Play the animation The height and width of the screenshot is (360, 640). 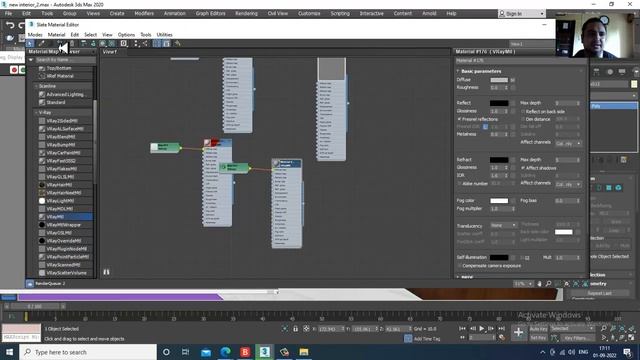pos(482,329)
